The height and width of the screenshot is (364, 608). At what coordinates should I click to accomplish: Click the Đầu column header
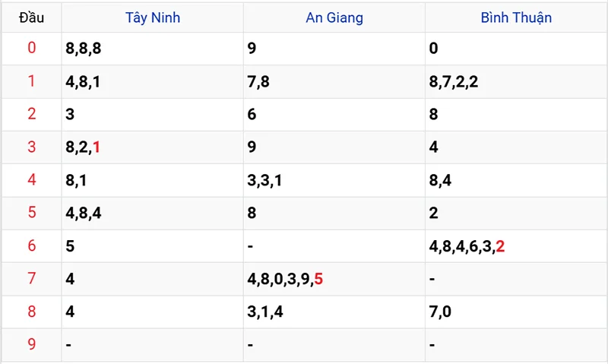pyautogui.click(x=31, y=17)
